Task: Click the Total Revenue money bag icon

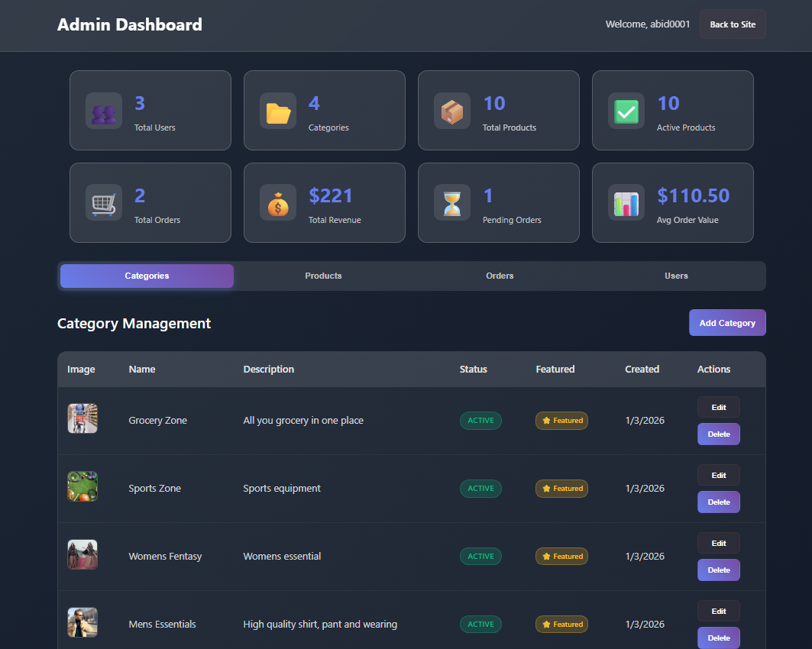Action: click(x=278, y=202)
